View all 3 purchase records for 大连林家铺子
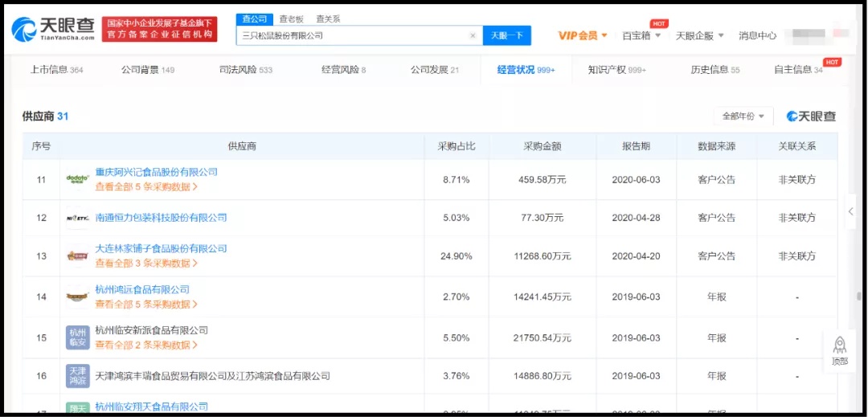868x417 pixels. (146, 264)
